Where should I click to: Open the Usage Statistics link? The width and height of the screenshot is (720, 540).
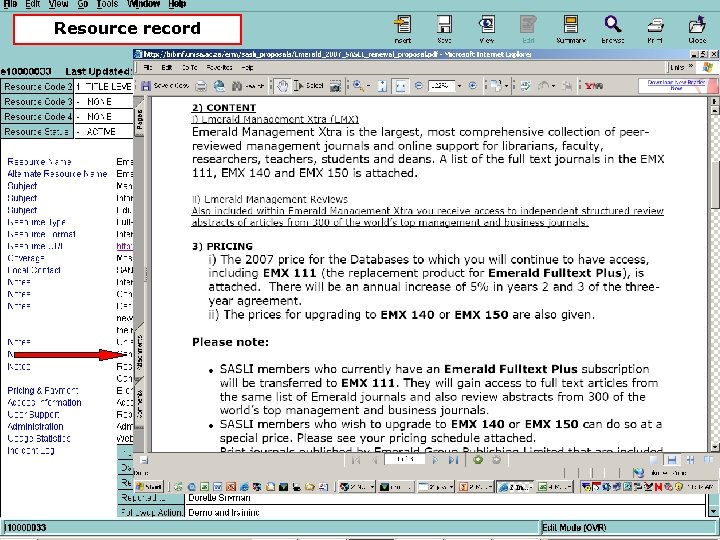click(x=39, y=438)
